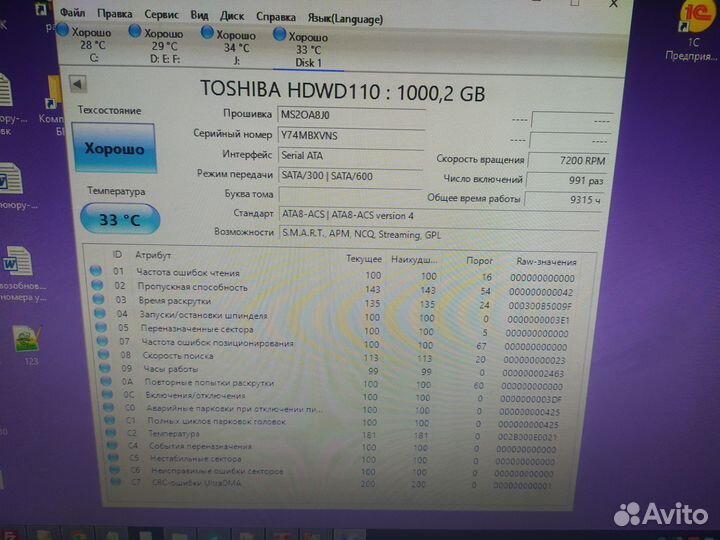Open the Сервис menu
This screenshot has height=540, width=720.
(x=161, y=15)
